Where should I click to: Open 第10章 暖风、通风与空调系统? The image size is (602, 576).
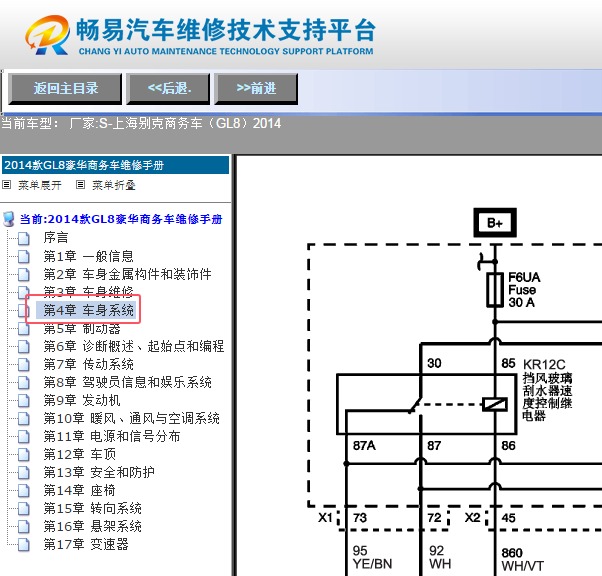(131, 418)
